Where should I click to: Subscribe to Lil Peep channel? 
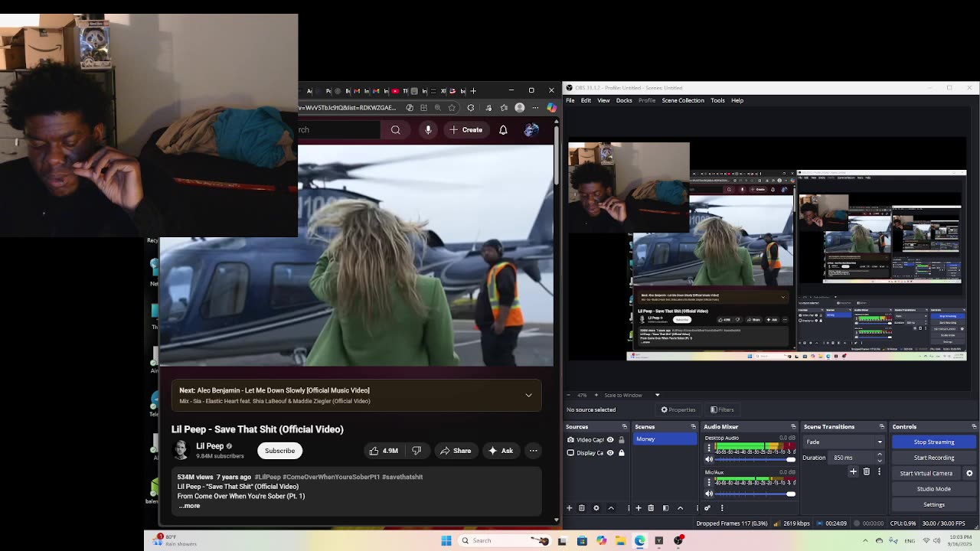[279, 451]
